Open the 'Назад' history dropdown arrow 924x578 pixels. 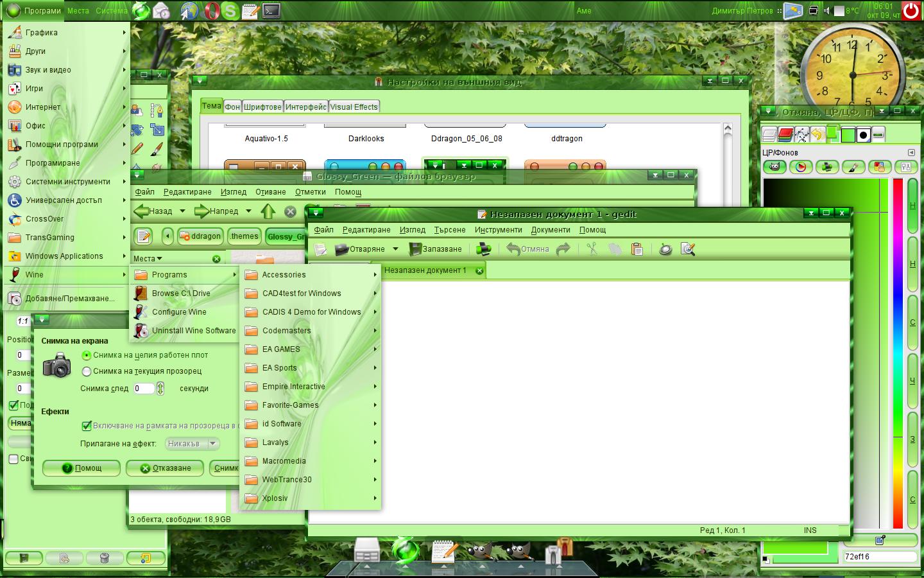[x=182, y=211]
